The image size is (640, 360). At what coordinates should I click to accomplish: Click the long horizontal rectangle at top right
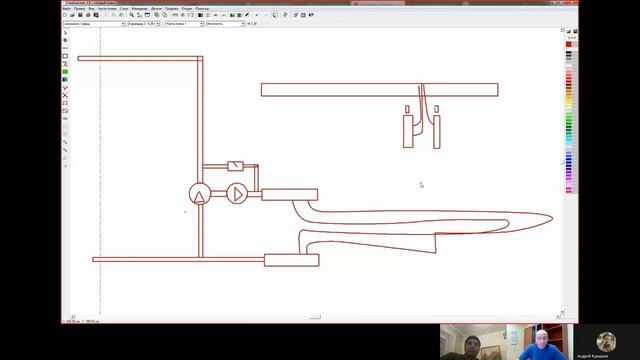[x=380, y=90]
